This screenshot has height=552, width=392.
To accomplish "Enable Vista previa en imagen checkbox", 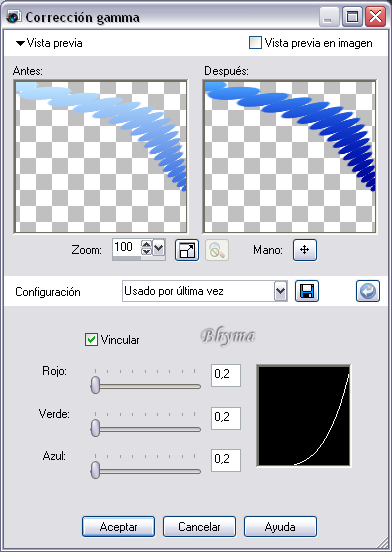I will click(x=255, y=43).
